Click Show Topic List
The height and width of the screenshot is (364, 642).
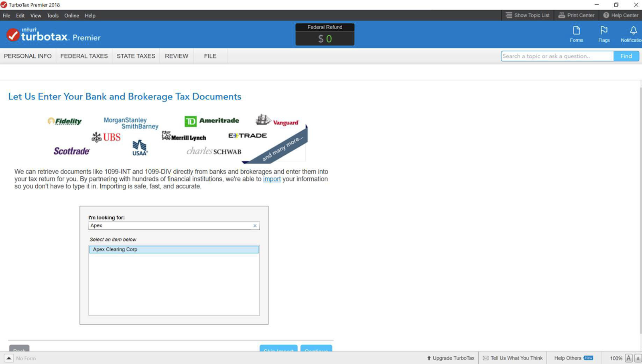527,15
